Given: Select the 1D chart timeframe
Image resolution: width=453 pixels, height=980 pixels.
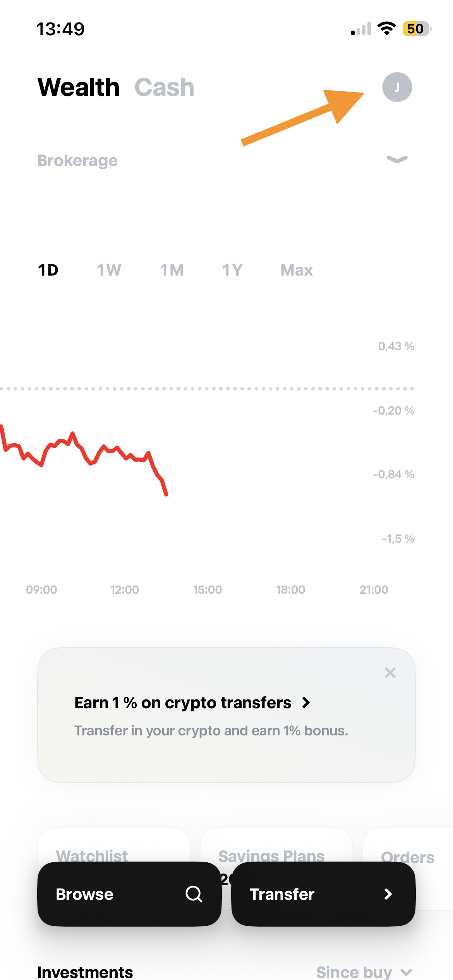Looking at the screenshot, I should [x=48, y=270].
